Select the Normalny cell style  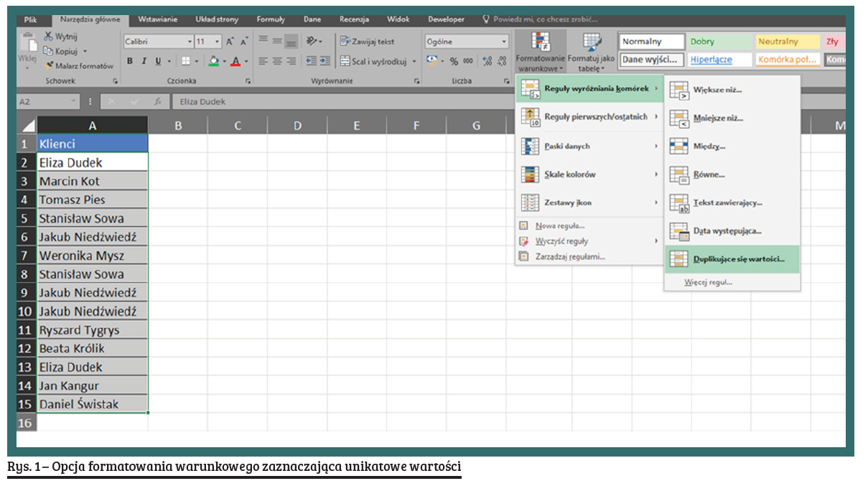(652, 42)
